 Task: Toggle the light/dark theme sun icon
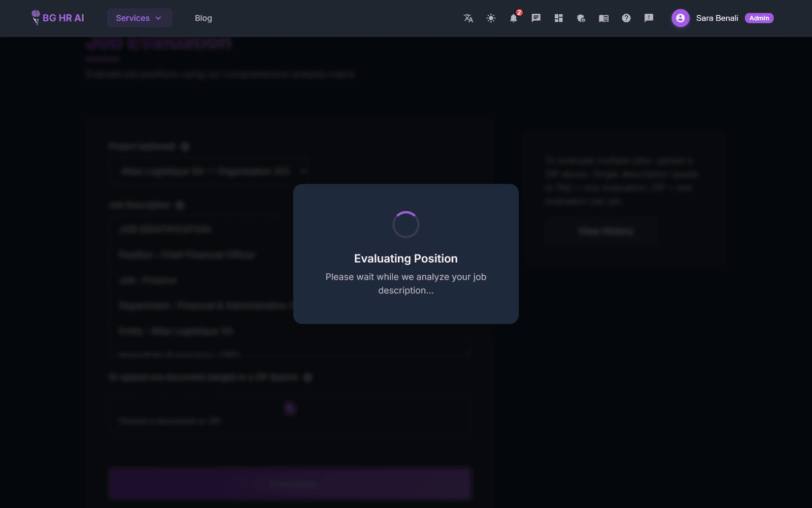click(x=491, y=18)
